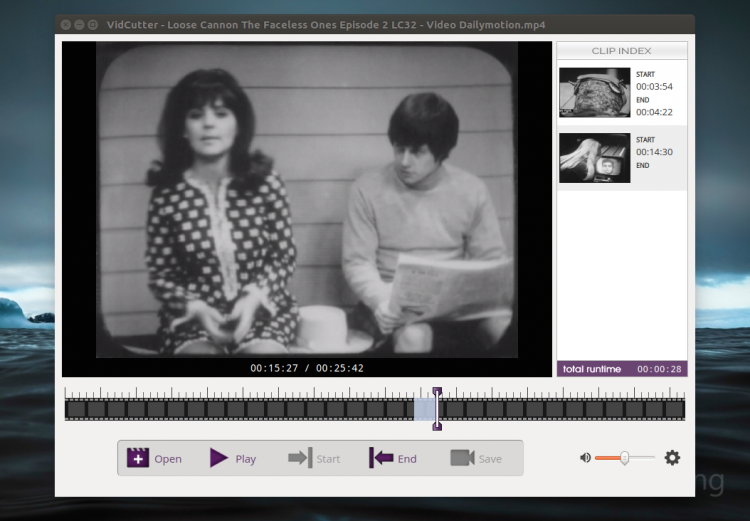Click the greyed Start button label
This screenshot has width=750, height=521.
tap(328, 459)
